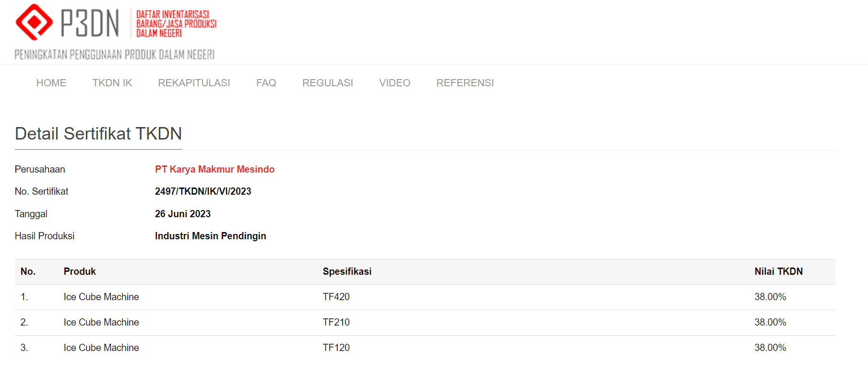Click the Detail Sertifikat TKDN heading
Image resolution: width=868 pixels, height=374 pixels.
click(x=98, y=134)
